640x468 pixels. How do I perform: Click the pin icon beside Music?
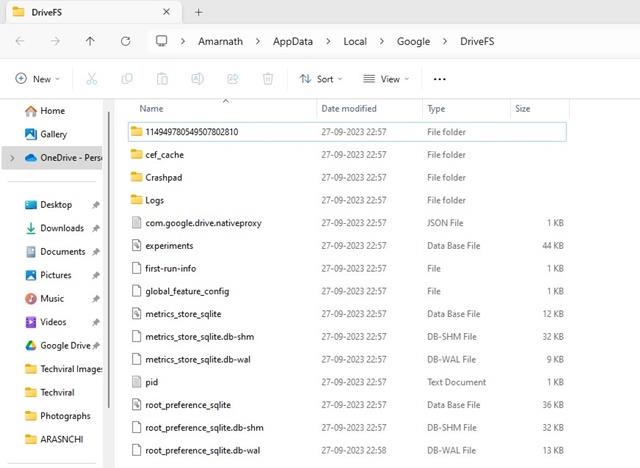point(96,299)
